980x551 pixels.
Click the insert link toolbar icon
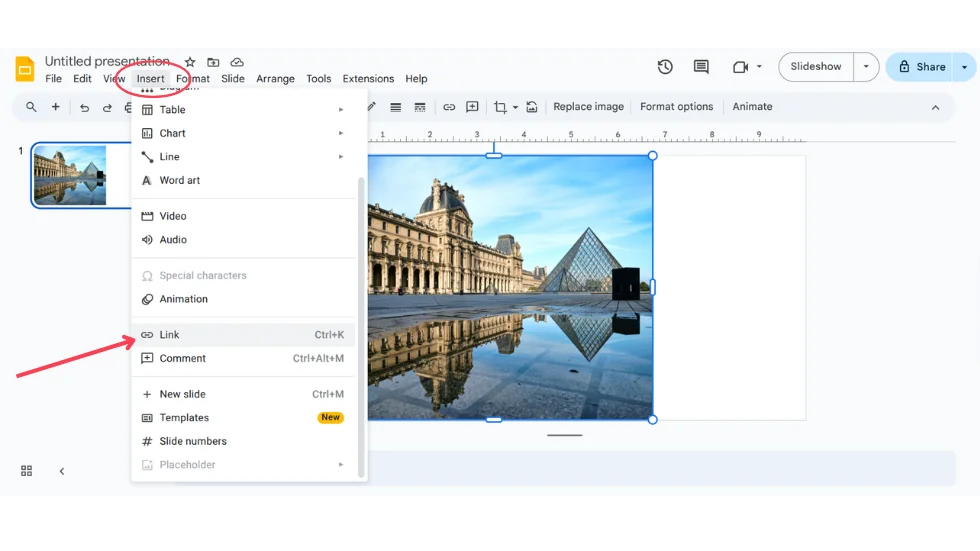[x=449, y=107]
